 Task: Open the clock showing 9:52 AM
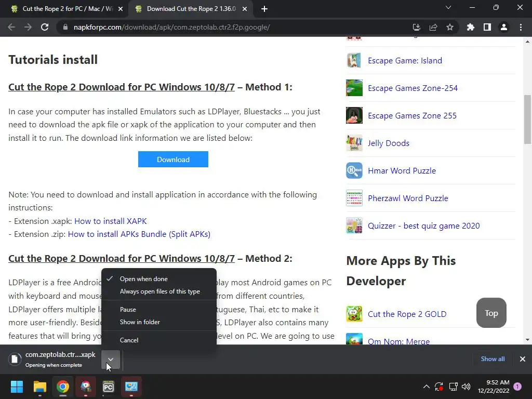pos(494,387)
